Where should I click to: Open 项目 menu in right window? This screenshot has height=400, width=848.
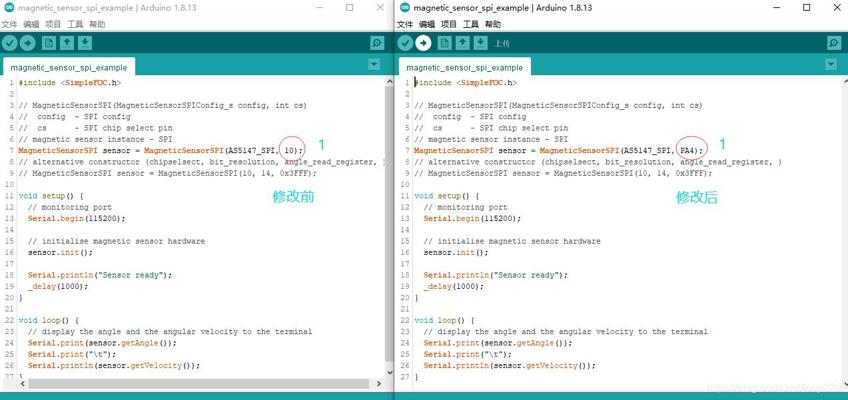(x=449, y=24)
